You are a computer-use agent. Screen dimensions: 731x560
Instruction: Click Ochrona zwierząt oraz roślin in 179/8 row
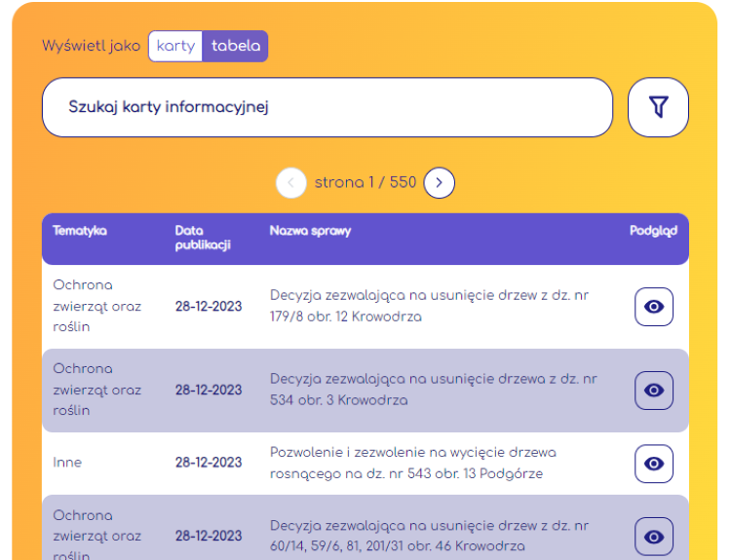(96, 306)
